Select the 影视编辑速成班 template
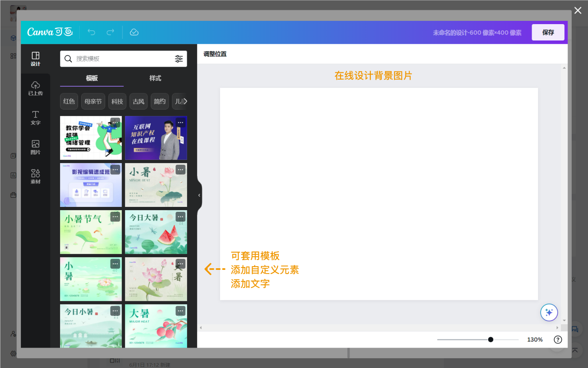This screenshot has height=368, width=588. [x=91, y=185]
